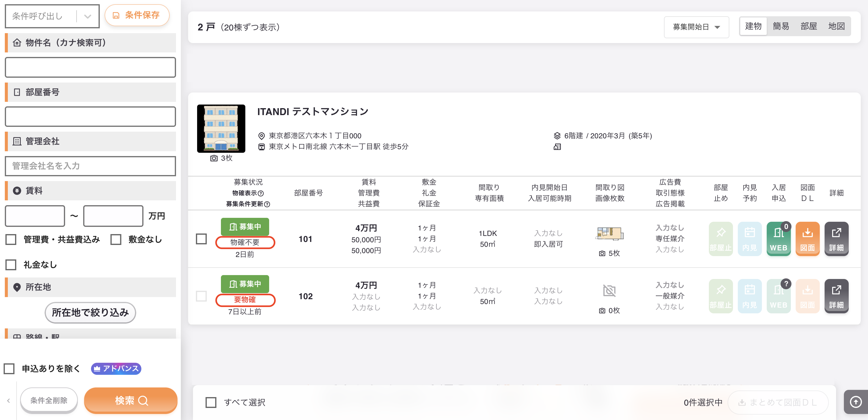
Task: Open 条件呼び出し dropdown
Action: (52, 16)
